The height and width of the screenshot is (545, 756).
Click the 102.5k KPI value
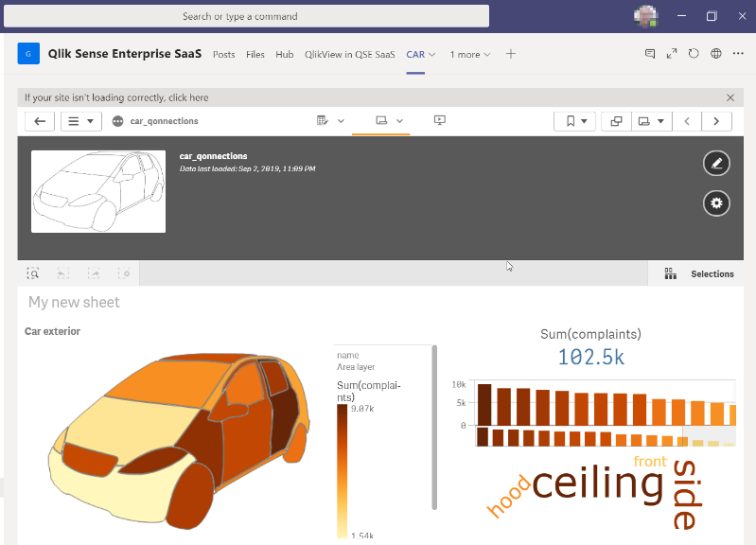tap(591, 358)
